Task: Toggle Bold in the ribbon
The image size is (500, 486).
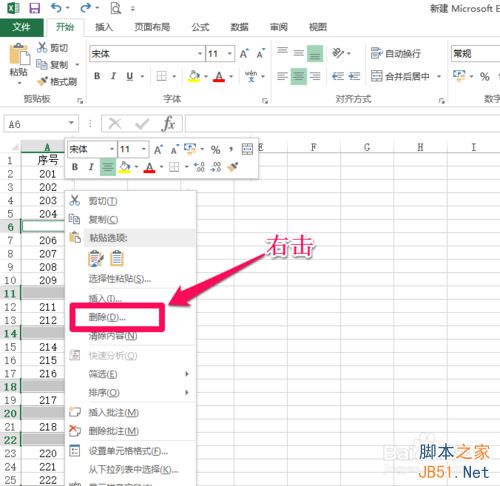Action: tap(97, 76)
